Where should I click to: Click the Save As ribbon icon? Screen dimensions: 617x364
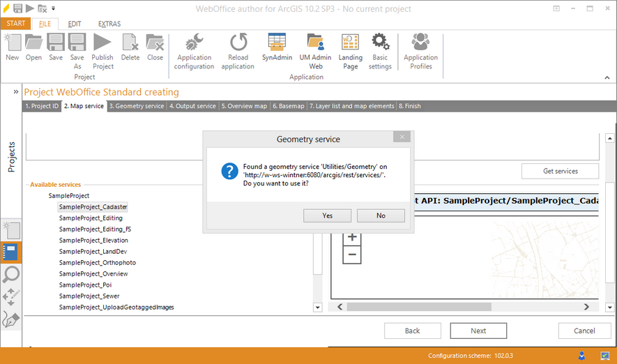[77, 52]
